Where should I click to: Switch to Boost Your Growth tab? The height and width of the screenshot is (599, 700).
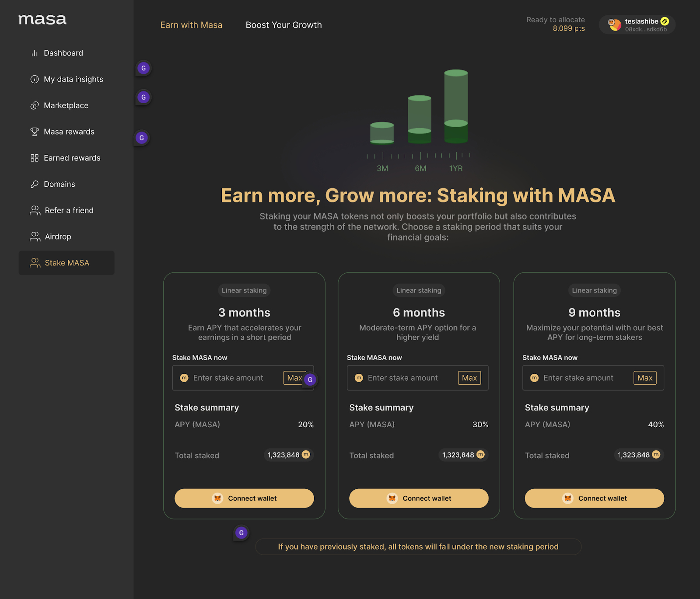pos(283,25)
